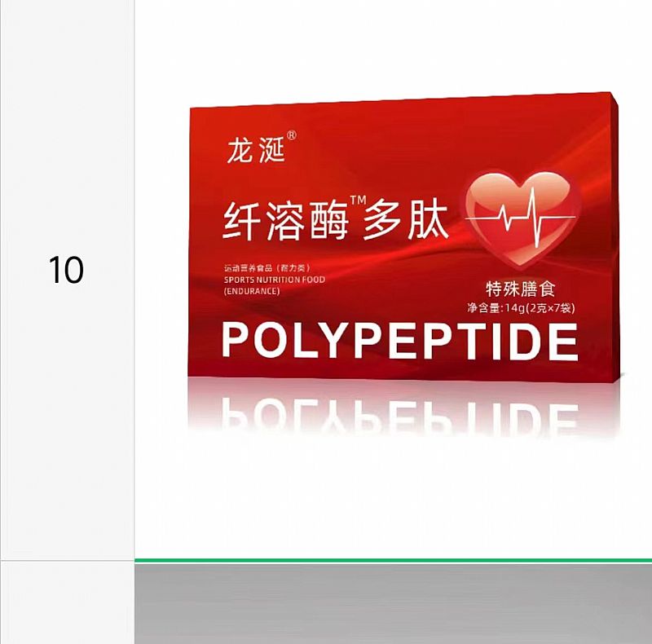Click the 运动营养食品 Chinese subtitle
Screen dimensions: 652x644
pyautogui.click(x=267, y=268)
